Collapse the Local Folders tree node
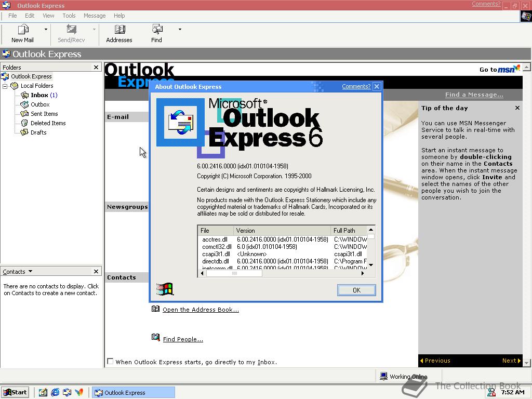Image resolution: width=532 pixels, height=399 pixels. point(5,86)
